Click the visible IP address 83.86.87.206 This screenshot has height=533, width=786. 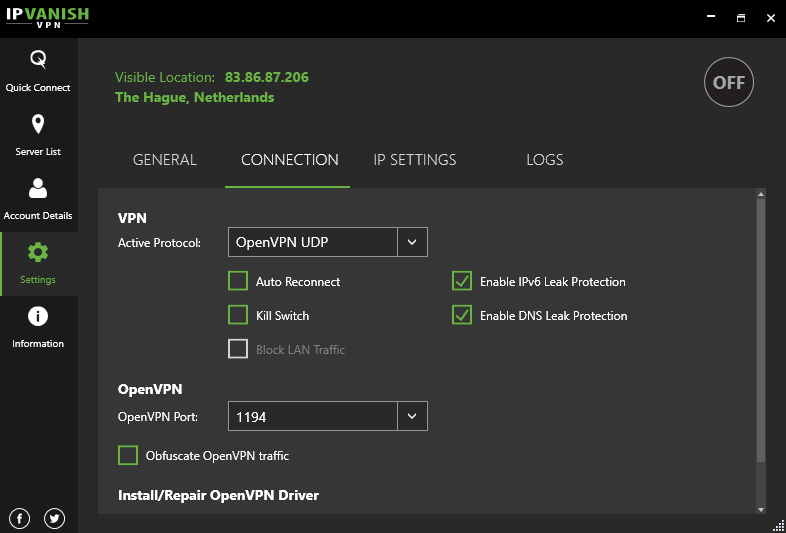coord(267,77)
